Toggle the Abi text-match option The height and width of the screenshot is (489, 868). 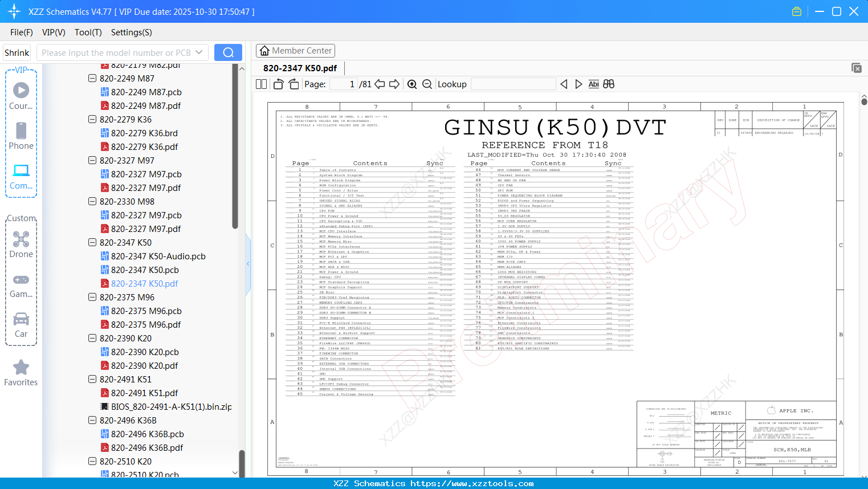pos(593,84)
